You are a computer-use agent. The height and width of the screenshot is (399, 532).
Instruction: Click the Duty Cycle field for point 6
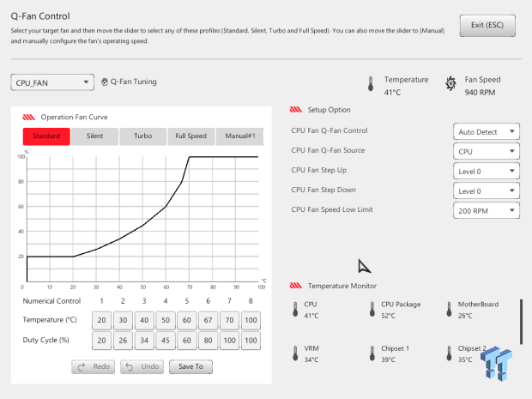click(208, 341)
